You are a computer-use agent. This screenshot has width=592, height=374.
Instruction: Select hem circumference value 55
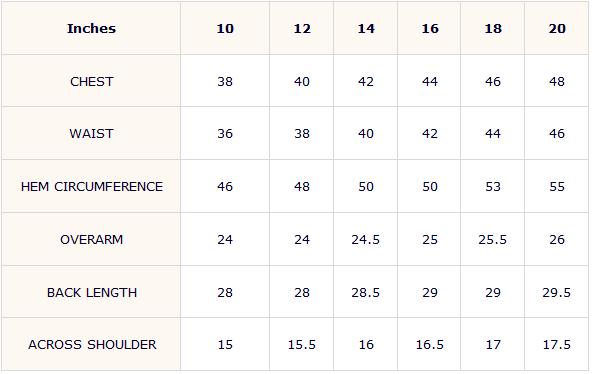[x=557, y=186]
